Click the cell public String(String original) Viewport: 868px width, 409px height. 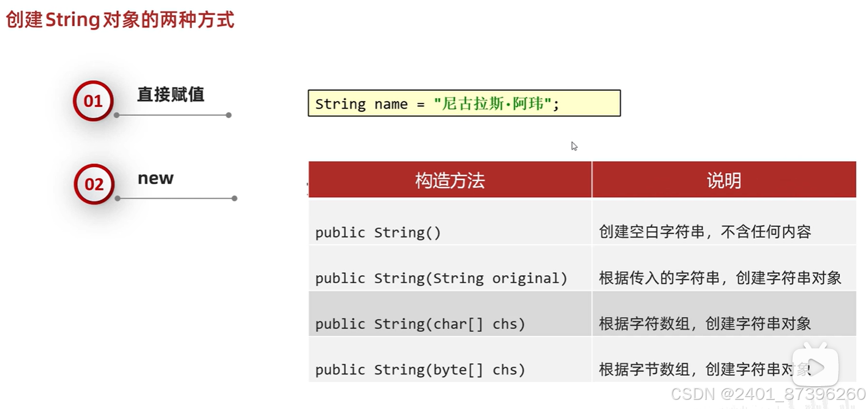point(450,268)
